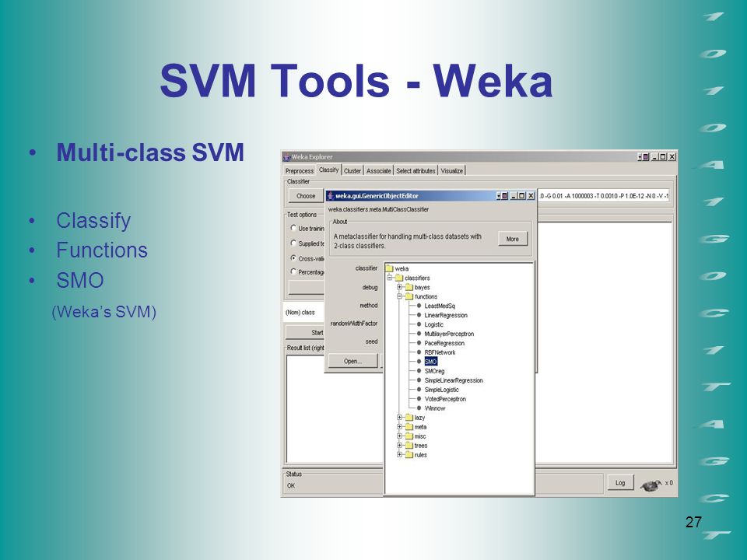Expand the meta tree node
Viewport: 747px width, 560px height.
399,427
